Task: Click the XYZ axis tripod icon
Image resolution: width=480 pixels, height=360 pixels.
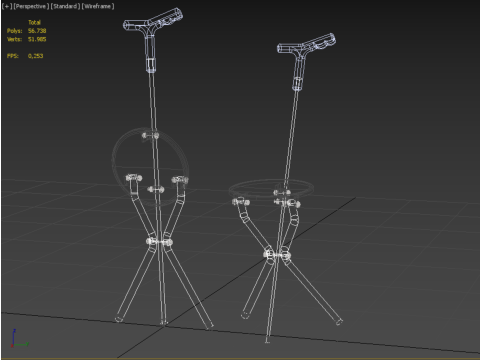Action: (x=19, y=338)
